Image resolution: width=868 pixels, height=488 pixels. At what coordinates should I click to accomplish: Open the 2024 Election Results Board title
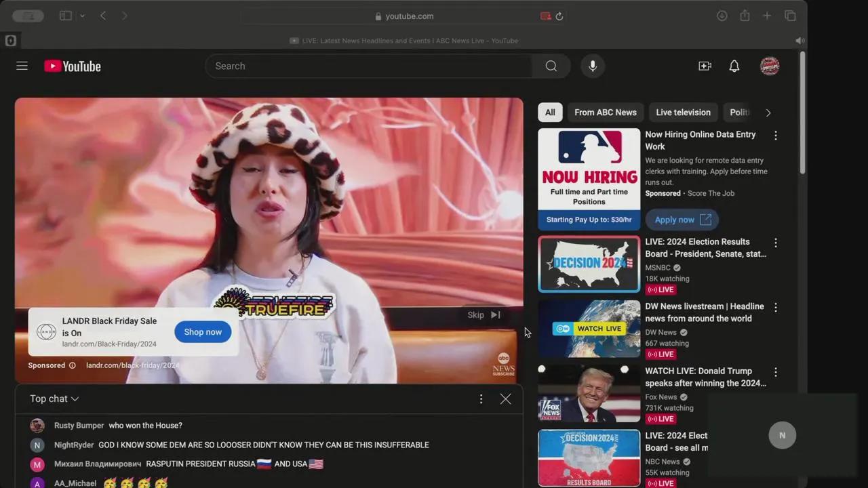click(706, 247)
